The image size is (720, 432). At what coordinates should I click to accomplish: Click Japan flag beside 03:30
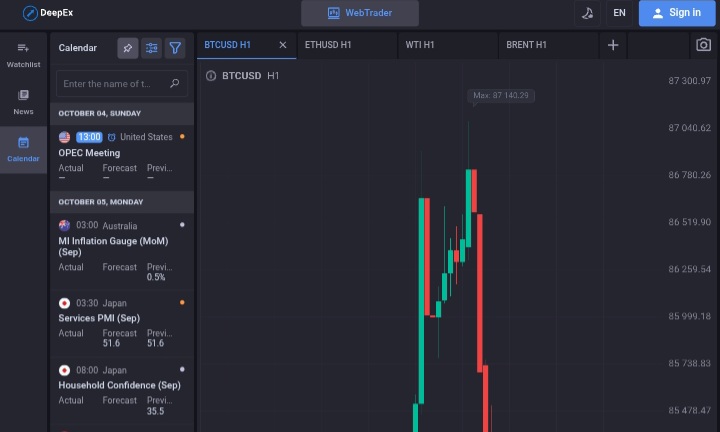[x=64, y=303]
